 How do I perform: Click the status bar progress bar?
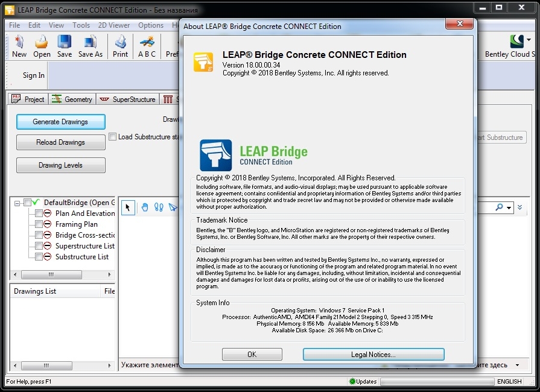(x=437, y=381)
